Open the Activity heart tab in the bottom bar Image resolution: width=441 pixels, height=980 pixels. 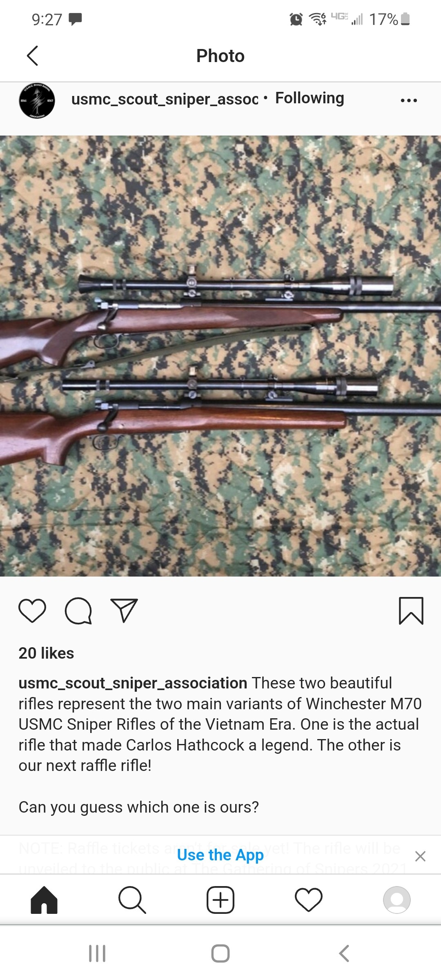click(309, 900)
